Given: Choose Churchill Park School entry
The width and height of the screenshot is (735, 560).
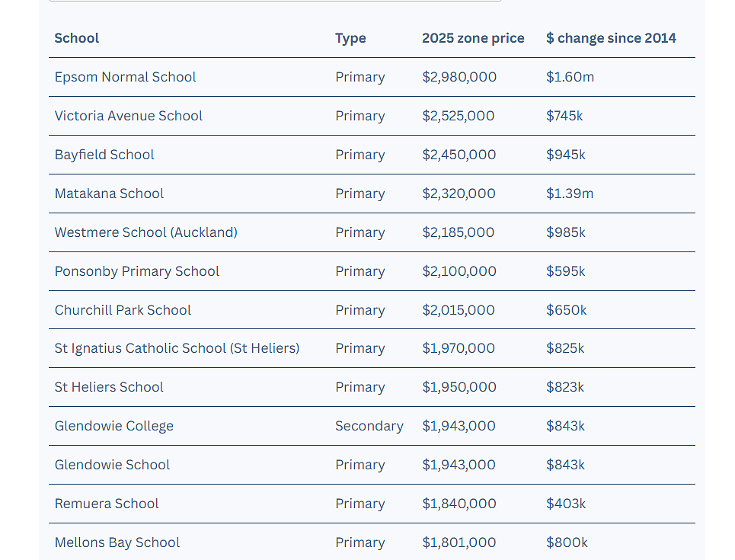Looking at the screenshot, I should click(x=372, y=310).
